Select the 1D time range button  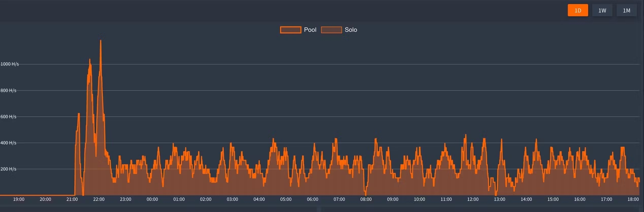pos(578,10)
